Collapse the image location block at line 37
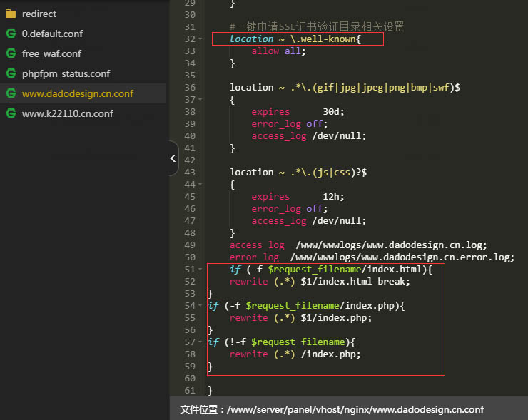Screen dimensions: 528x420 200,99
